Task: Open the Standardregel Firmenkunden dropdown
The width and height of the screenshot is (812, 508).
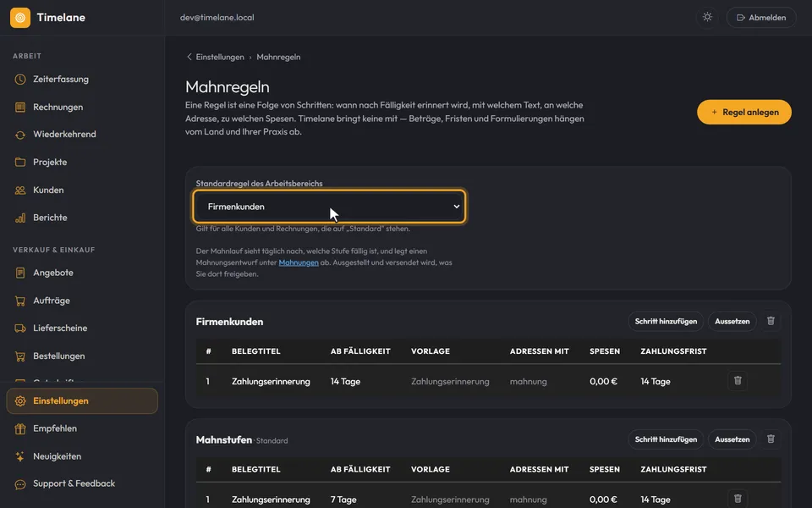Action: pyautogui.click(x=329, y=207)
